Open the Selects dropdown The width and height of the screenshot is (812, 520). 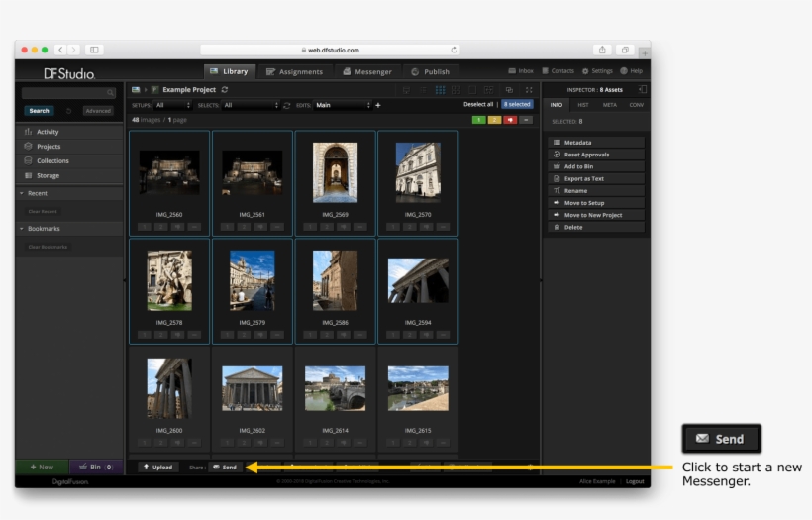[251, 105]
